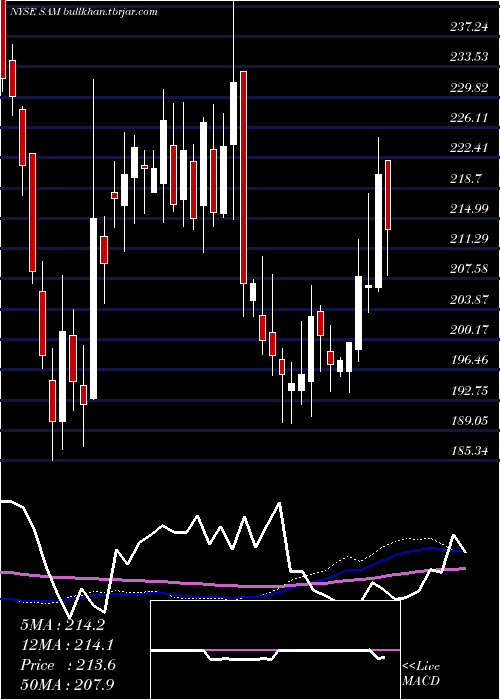Click the 185.34 price axis label
The image size is (500, 700).
click(470, 451)
